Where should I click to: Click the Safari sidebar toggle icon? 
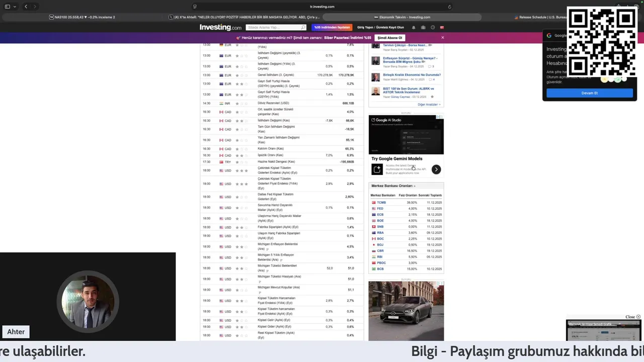click(x=8, y=7)
